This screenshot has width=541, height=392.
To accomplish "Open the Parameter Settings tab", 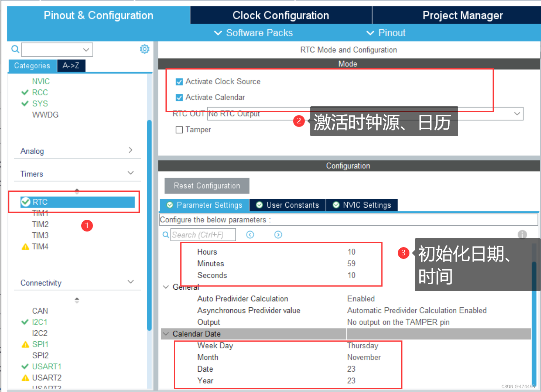I will point(204,205).
